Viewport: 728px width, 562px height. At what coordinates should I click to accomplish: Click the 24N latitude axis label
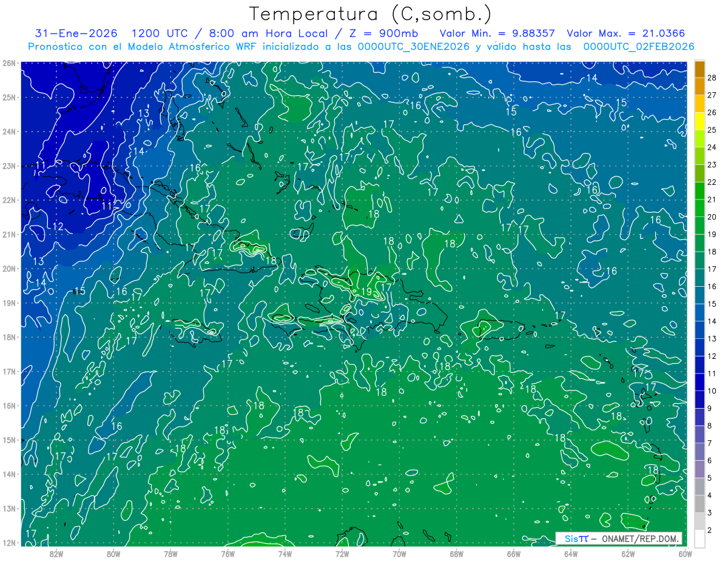point(8,132)
